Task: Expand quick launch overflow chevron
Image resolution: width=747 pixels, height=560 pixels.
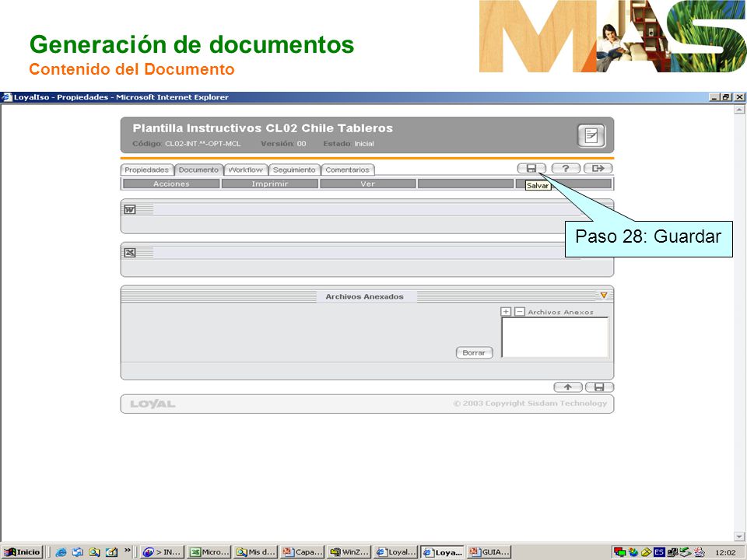Action: point(127,551)
